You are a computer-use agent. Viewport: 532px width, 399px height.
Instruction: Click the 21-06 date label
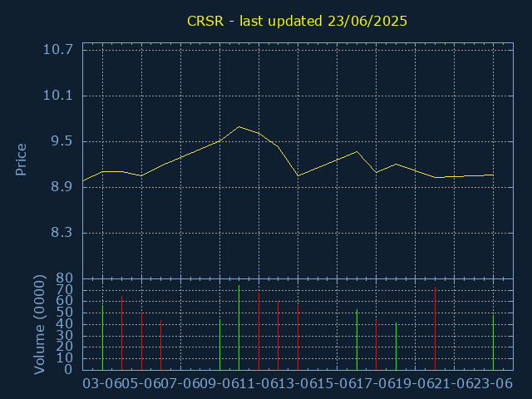(x=454, y=384)
